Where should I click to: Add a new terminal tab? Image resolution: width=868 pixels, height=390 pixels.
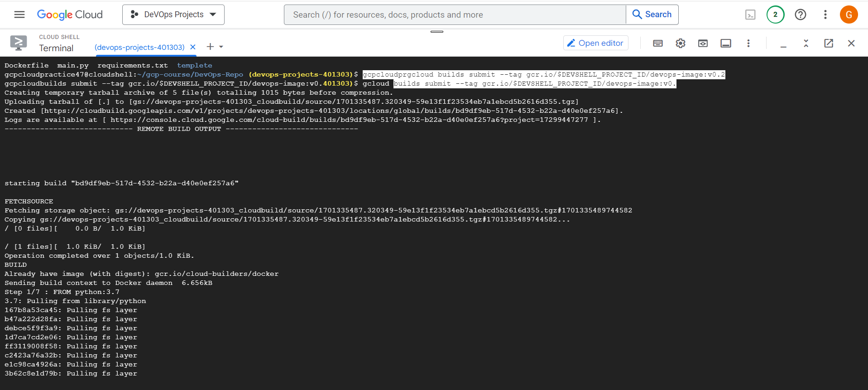pyautogui.click(x=210, y=47)
